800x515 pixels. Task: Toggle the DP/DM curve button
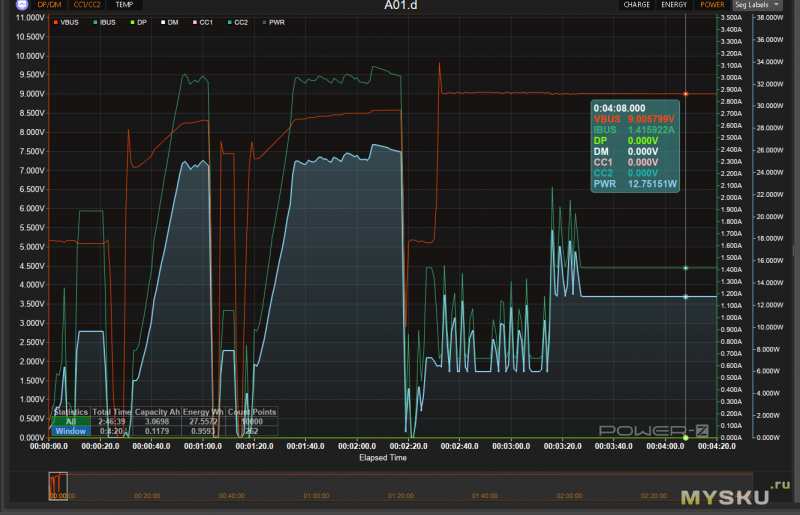click(49, 5)
